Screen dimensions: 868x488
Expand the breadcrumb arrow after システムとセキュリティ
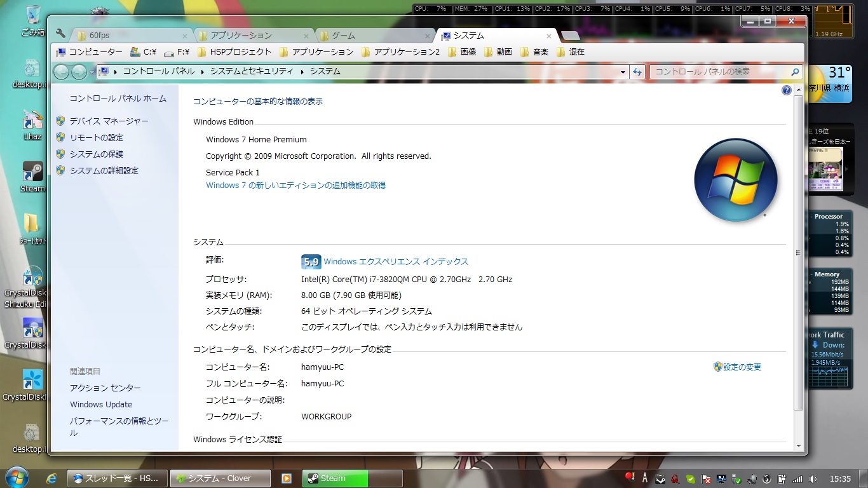302,72
